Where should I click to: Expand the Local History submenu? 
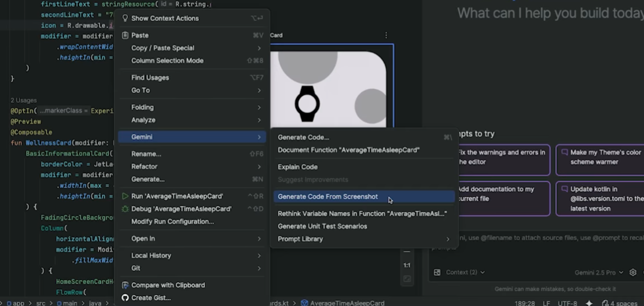pos(192,256)
